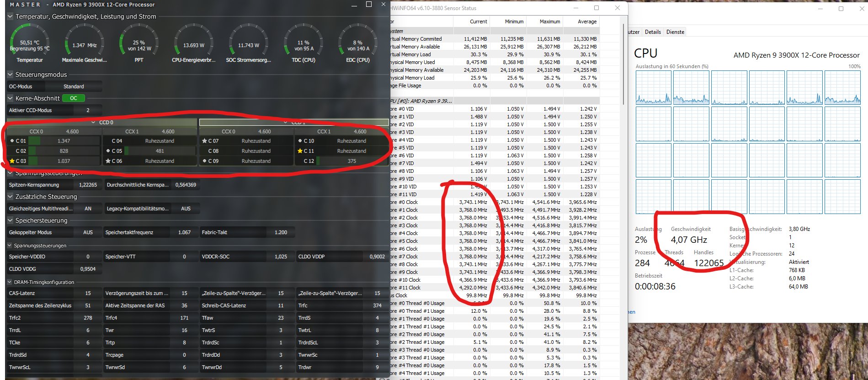This screenshot has width=868, height=380.
Task: Collapse the memory Spannungssteuerungen subsection above Speicher-VDDIO
Action: tap(10, 246)
